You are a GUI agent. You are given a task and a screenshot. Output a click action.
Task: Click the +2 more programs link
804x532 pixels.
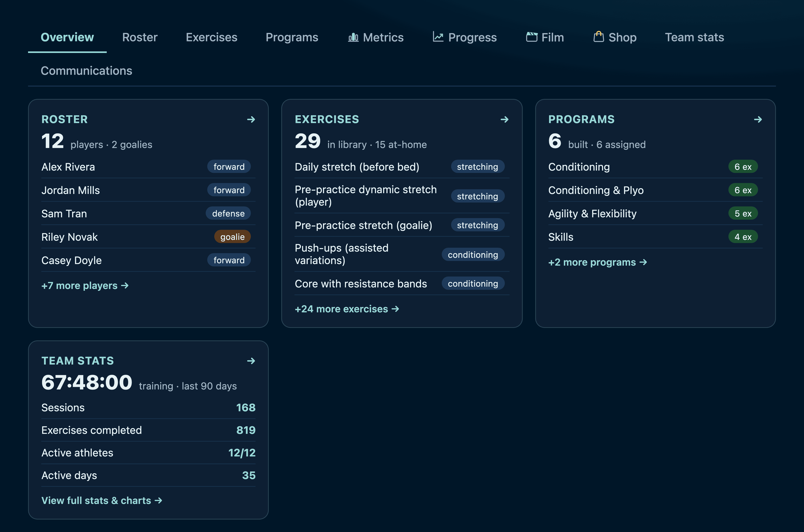tap(598, 262)
